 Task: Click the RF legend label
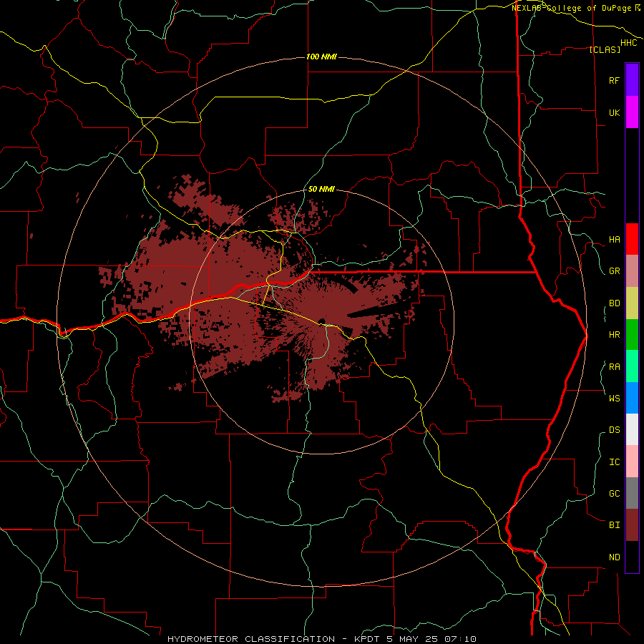coord(614,80)
